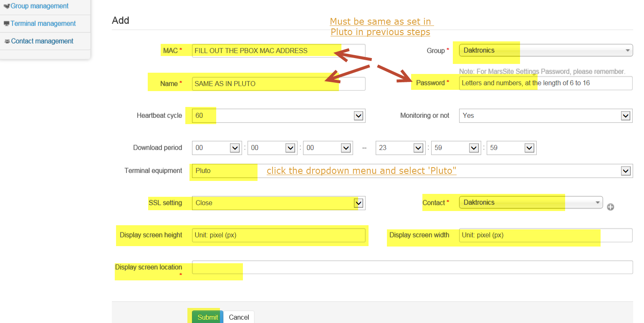
Task: Open the Heartbeat cycle dropdown
Action: pyautogui.click(x=278, y=116)
